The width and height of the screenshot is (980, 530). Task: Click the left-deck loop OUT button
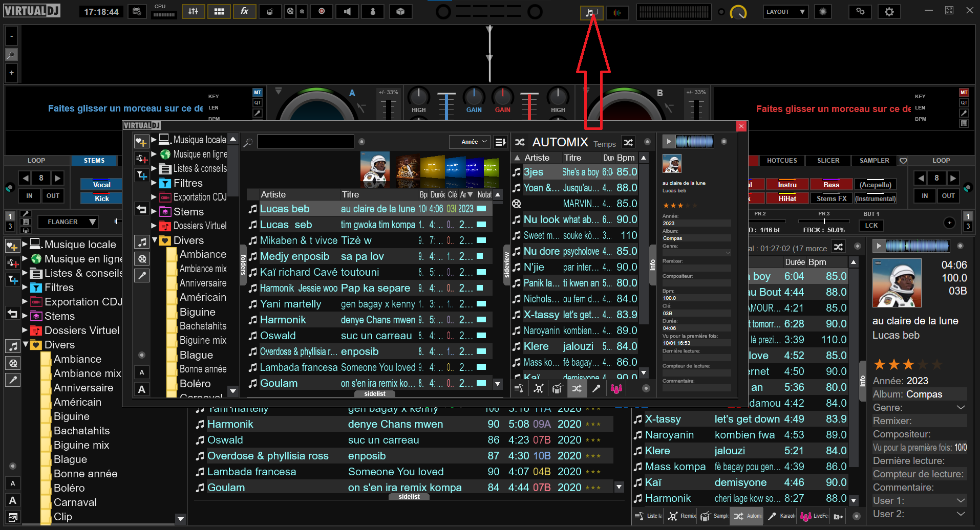pyautogui.click(x=53, y=196)
